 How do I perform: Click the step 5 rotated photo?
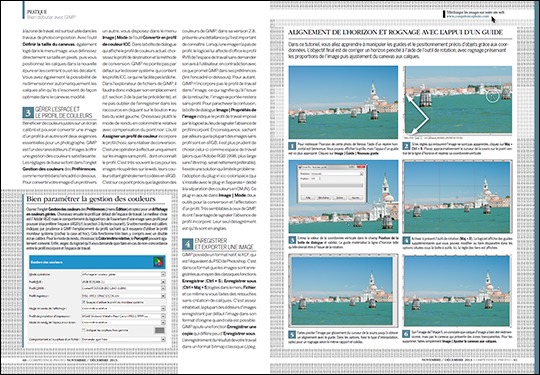point(343,291)
